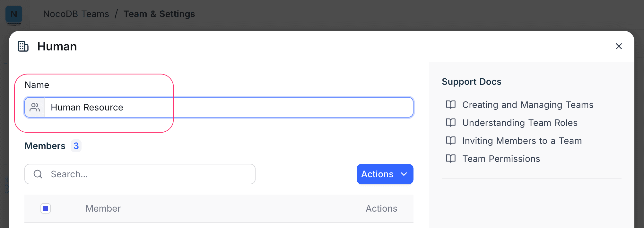Select Team & Settings breadcrumb
This screenshot has height=228, width=644.
coord(159,14)
